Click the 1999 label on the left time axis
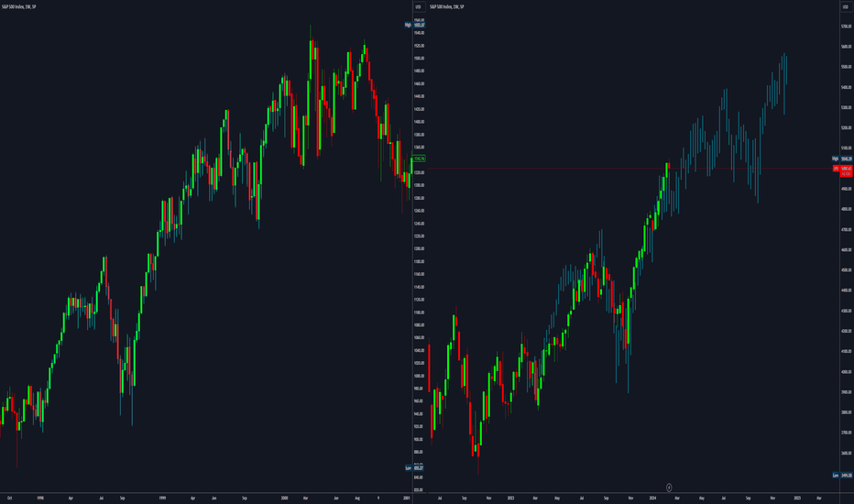The height and width of the screenshot is (504, 854). 162,498
